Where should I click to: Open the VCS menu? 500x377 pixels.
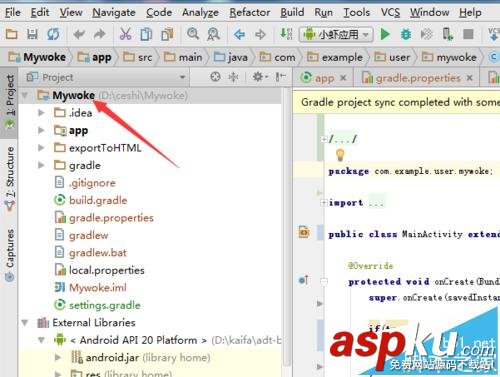[x=390, y=12]
